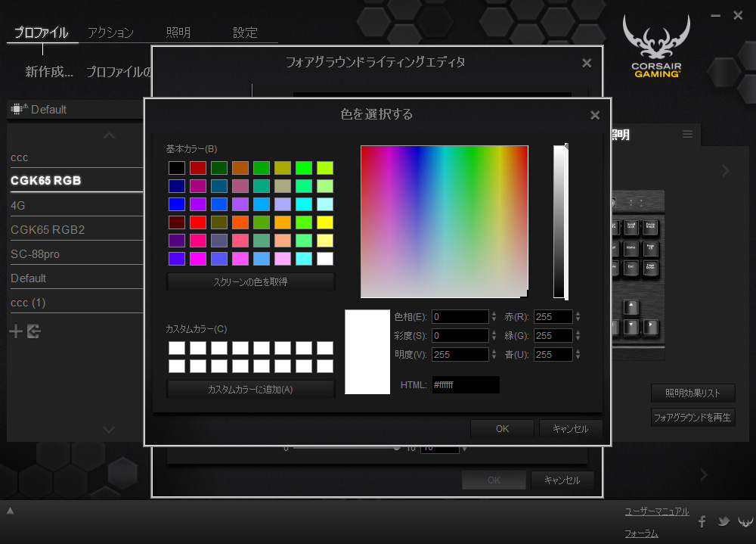This screenshot has height=544, width=756.
Task: Adjust the saturation (彩度) spinner arrows
Action: (x=494, y=335)
